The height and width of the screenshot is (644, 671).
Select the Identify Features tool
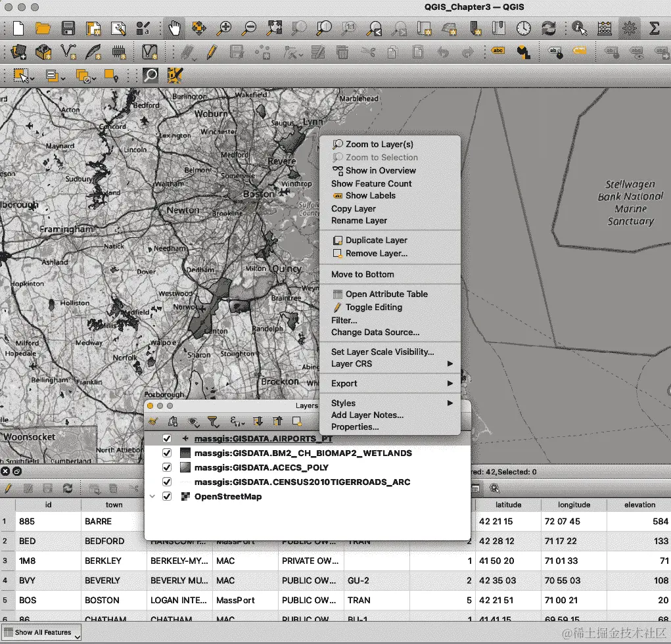(579, 28)
